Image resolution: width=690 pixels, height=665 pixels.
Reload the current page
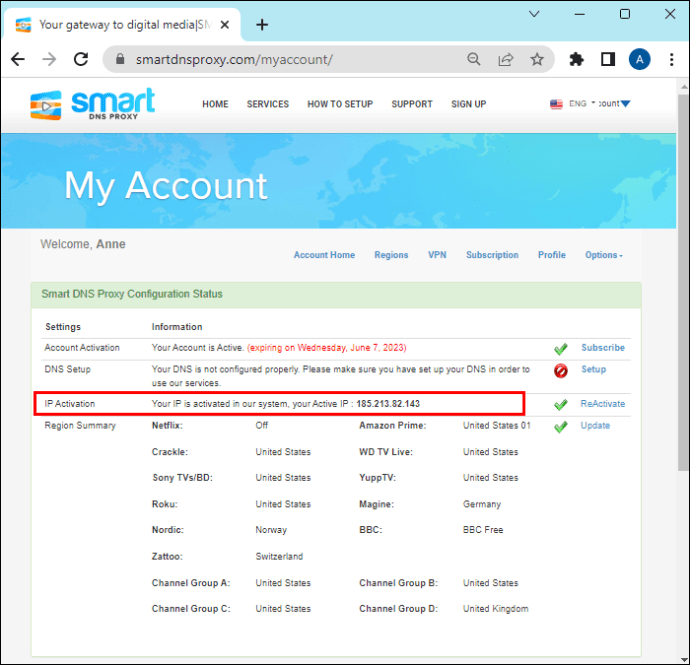pos(81,59)
